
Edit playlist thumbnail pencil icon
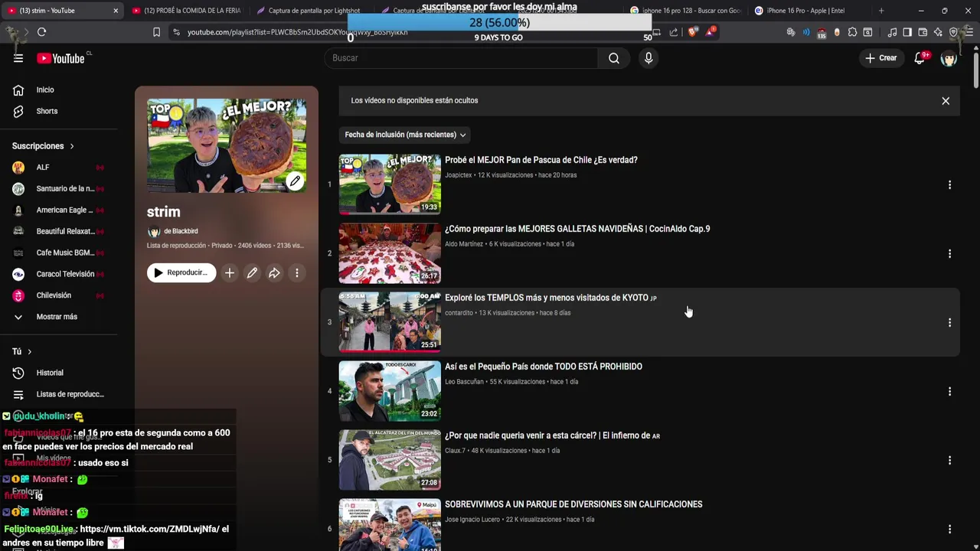pos(295,181)
